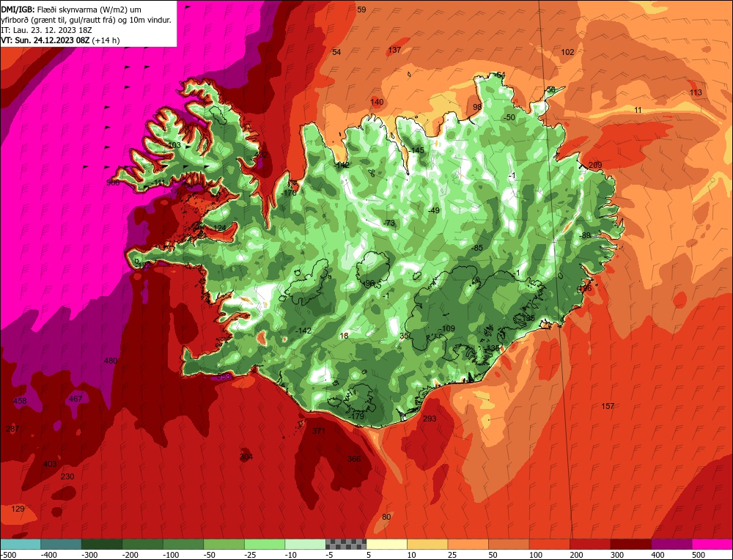Click the map value '293'
This screenshot has height=560, width=733.
click(x=429, y=419)
